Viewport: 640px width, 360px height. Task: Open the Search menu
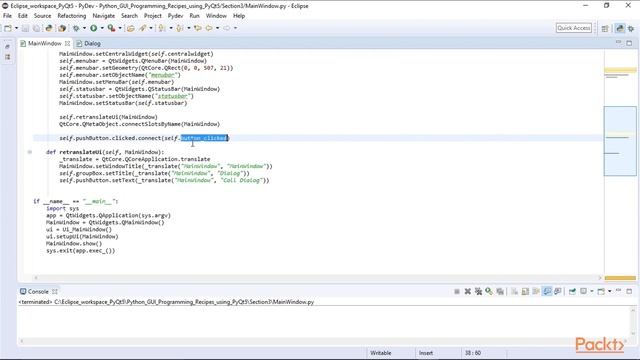(x=129, y=16)
